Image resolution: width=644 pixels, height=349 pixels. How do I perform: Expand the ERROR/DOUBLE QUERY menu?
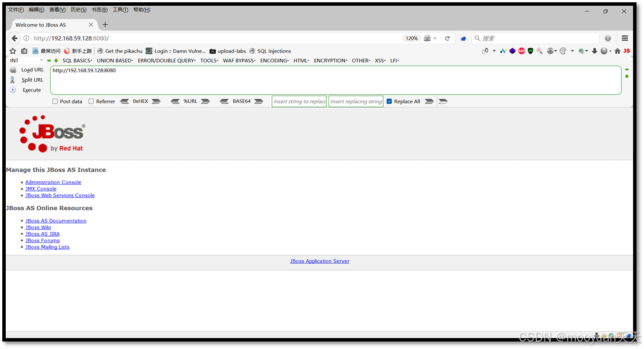coord(167,60)
